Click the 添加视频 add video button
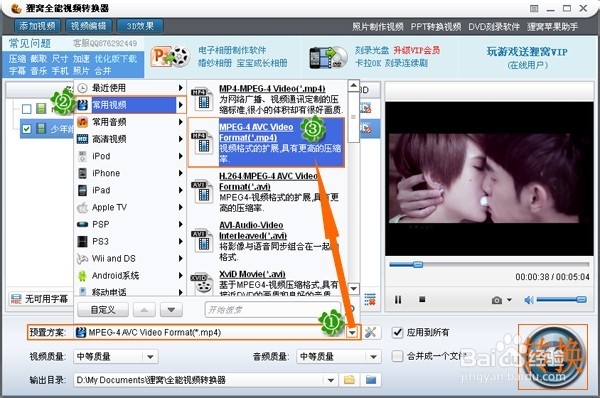600x398 pixels. (x=37, y=26)
